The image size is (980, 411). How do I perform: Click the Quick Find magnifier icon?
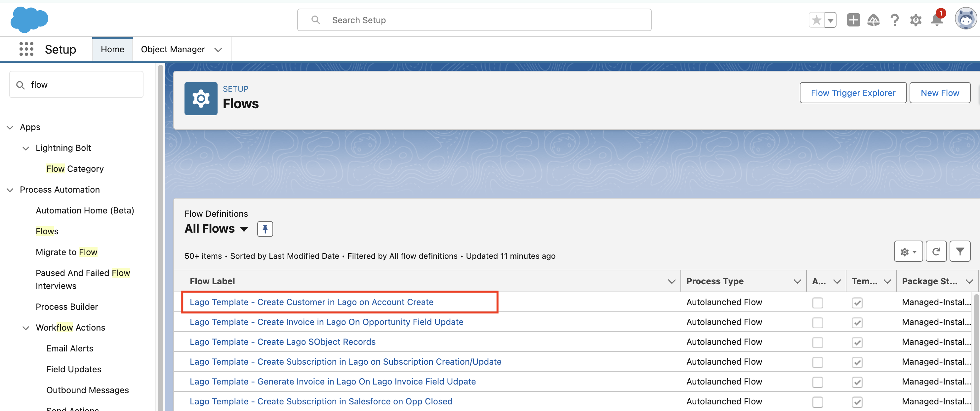(x=20, y=85)
